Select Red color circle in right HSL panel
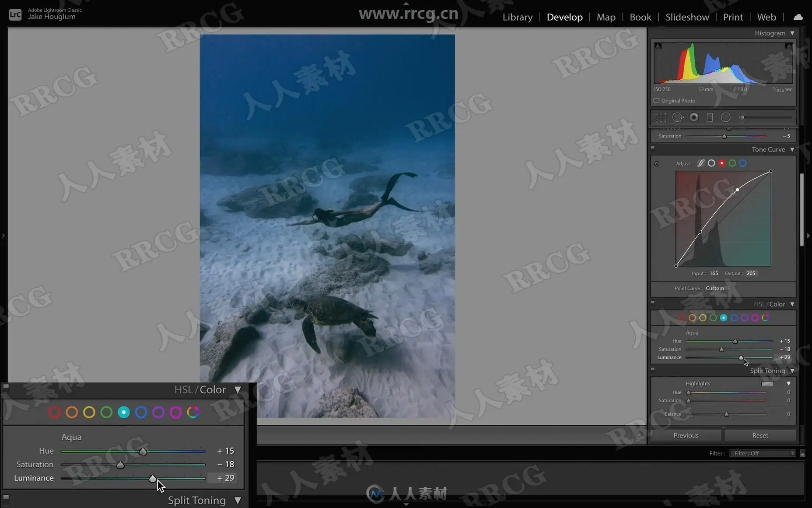 [x=682, y=318]
